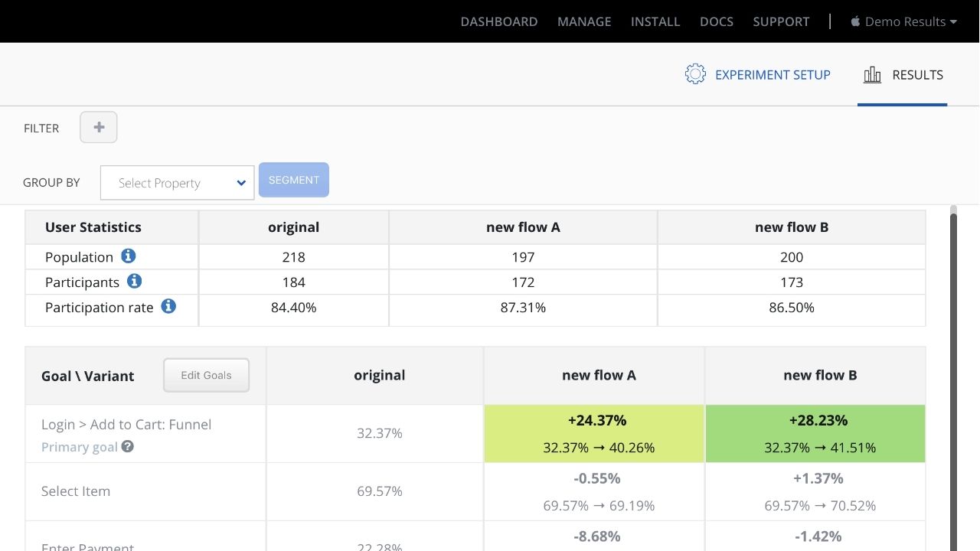This screenshot has width=980, height=551.
Task: Click the Apple icon beside Demo Results
Action: (855, 21)
